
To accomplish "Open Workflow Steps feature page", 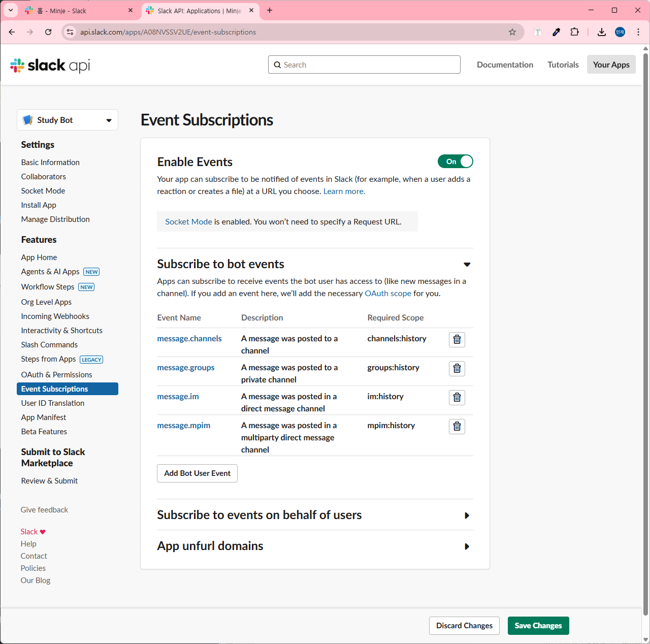I will pos(48,287).
